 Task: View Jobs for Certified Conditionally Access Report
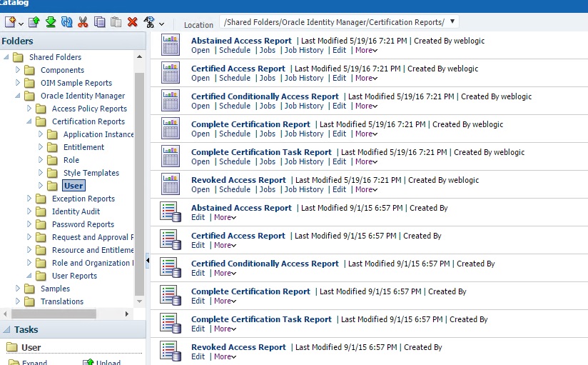[x=268, y=106]
